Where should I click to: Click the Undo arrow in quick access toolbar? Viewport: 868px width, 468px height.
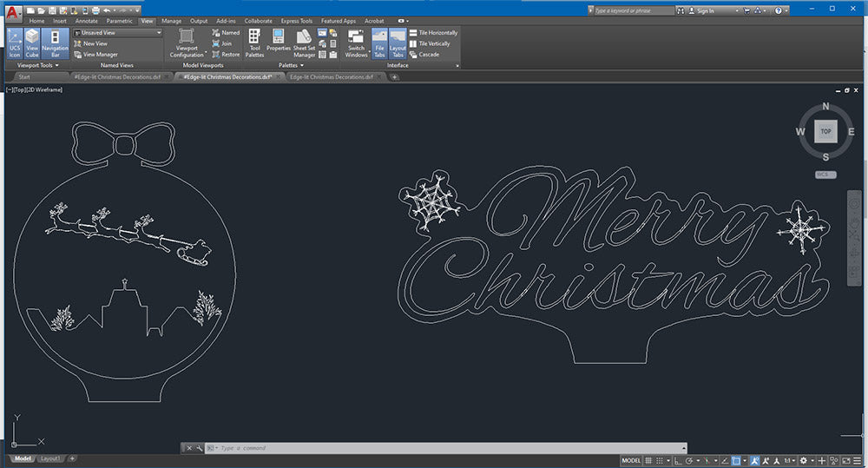coord(107,10)
